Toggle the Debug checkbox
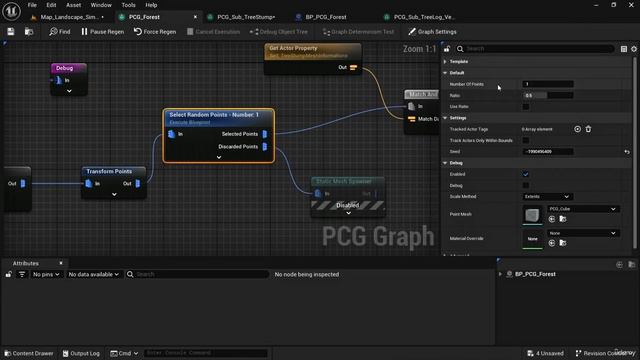The image size is (640, 360). [x=526, y=185]
